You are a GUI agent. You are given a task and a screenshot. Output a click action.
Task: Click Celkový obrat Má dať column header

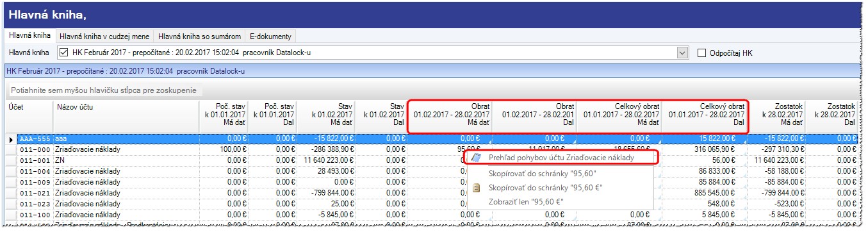(619, 117)
